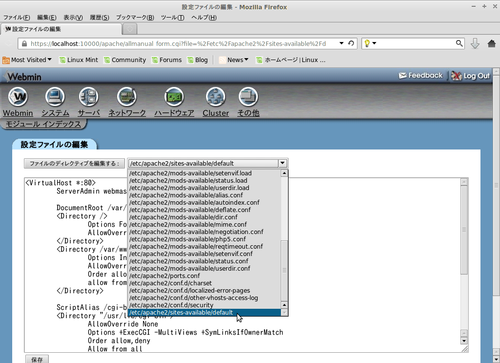Open the ネットワーク category icon

click(x=127, y=97)
